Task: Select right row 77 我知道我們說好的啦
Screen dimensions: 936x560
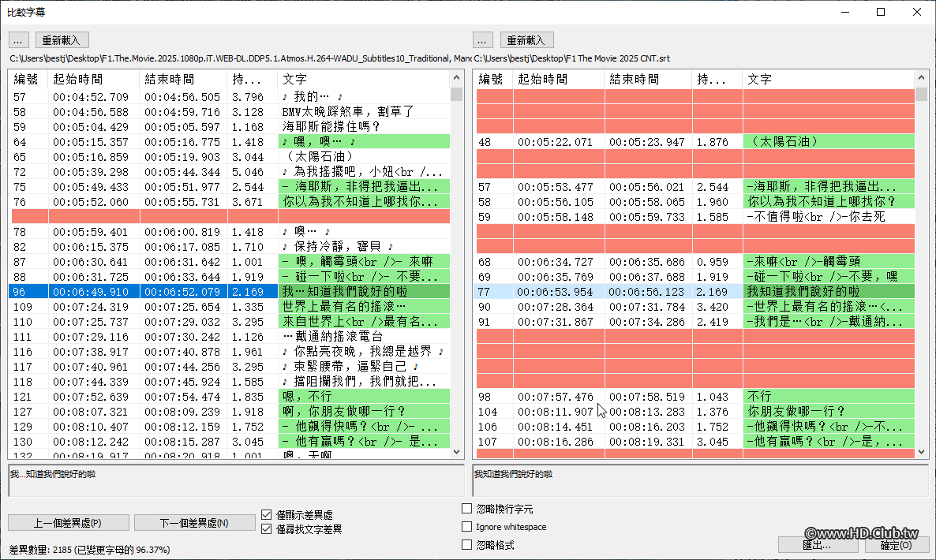Action: coord(695,291)
